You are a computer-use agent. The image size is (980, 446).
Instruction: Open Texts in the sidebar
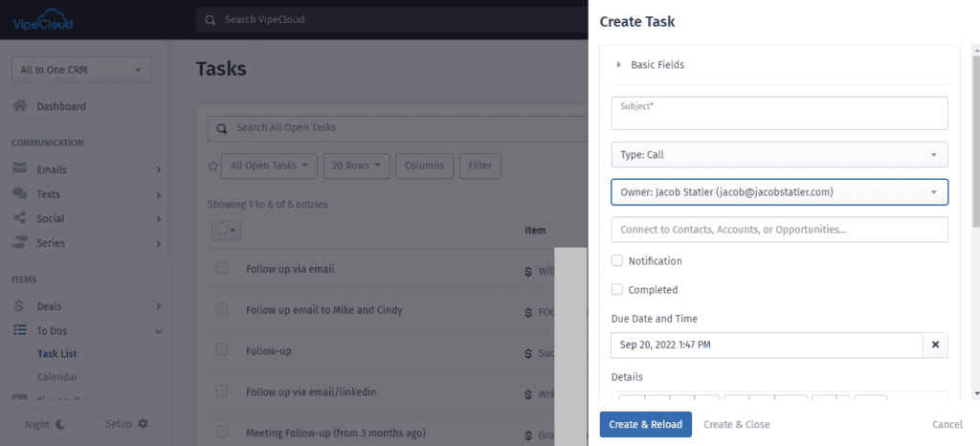point(48,194)
